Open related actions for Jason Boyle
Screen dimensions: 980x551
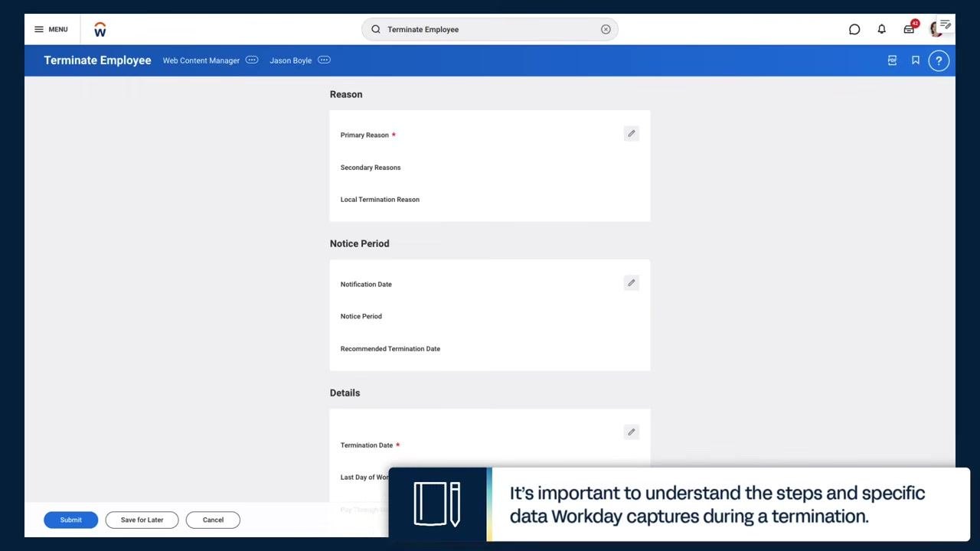tap(324, 60)
